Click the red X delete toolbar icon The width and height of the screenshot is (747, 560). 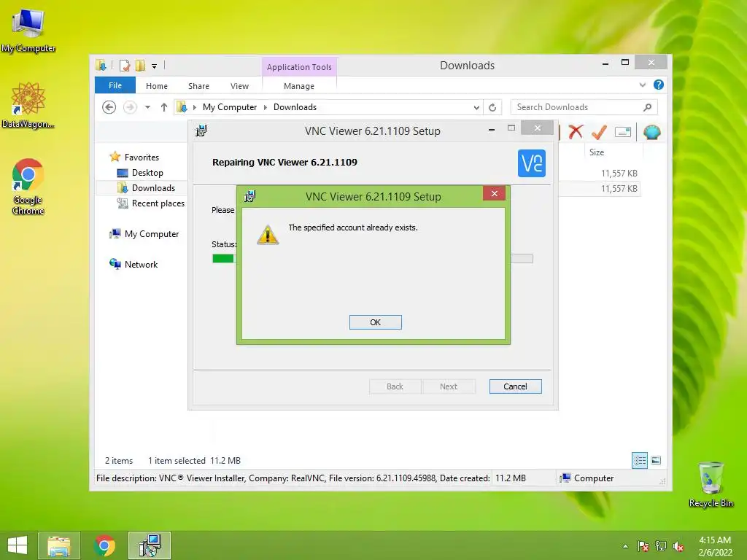[x=576, y=131]
